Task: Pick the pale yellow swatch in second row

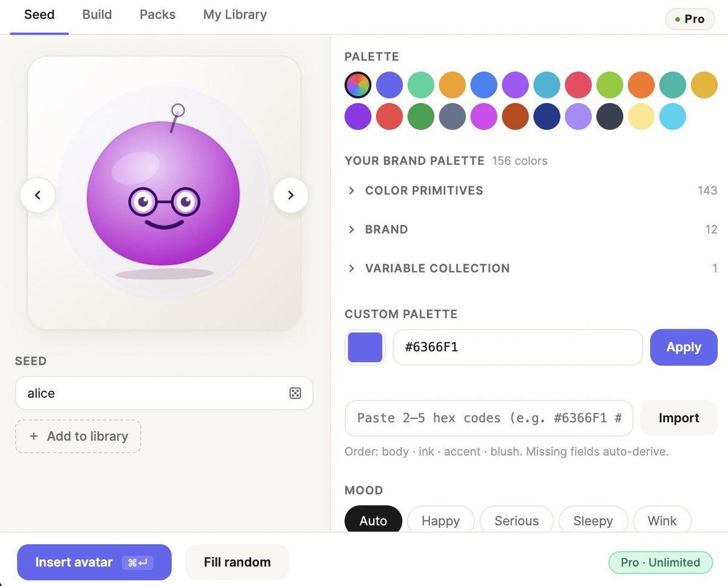Action: pos(641,116)
